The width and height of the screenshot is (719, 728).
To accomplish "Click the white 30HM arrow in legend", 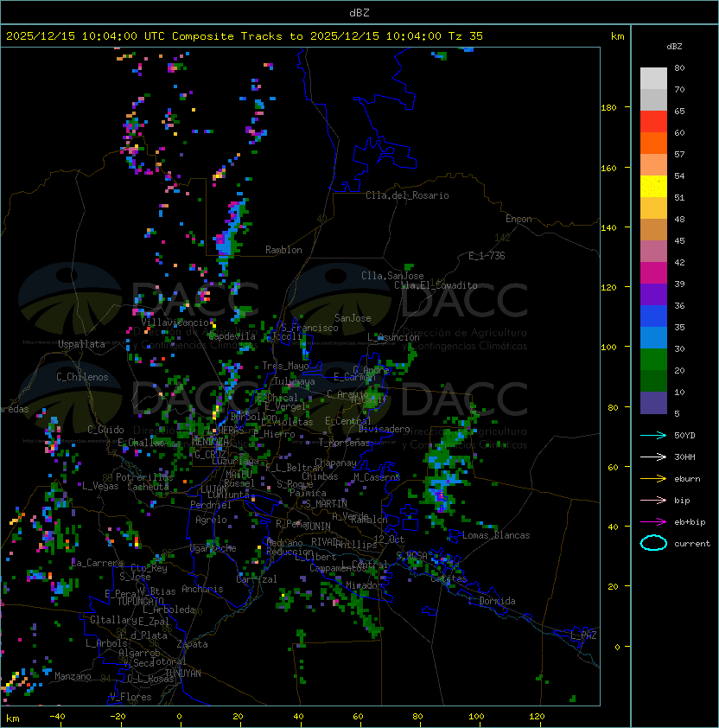I will coord(653,457).
